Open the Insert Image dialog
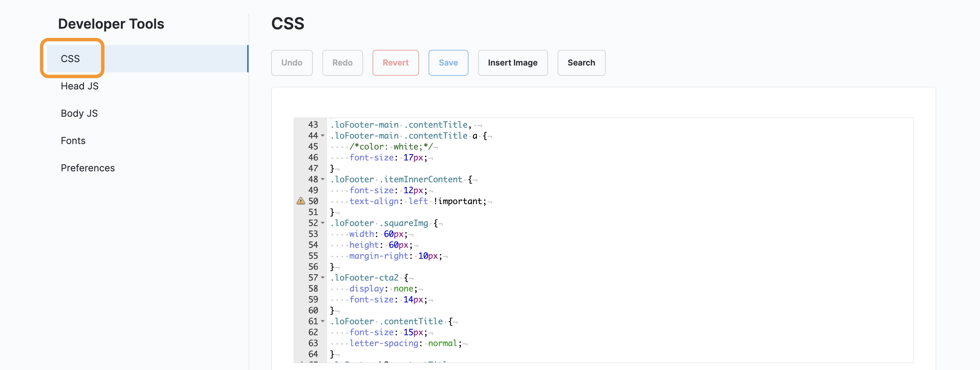Screen dimensions: 980x370 coord(513,62)
